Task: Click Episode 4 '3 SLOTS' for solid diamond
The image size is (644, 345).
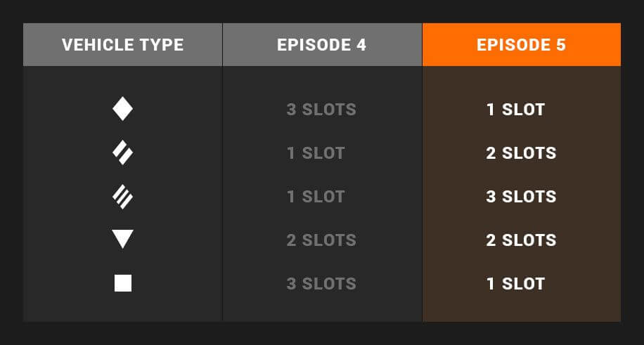Action: click(x=321, y=109)
